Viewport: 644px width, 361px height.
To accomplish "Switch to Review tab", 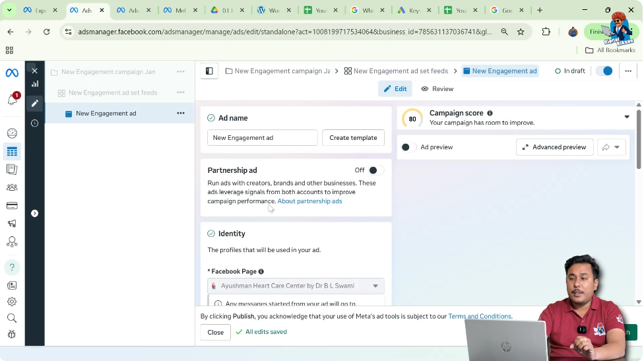I will 437,88.
